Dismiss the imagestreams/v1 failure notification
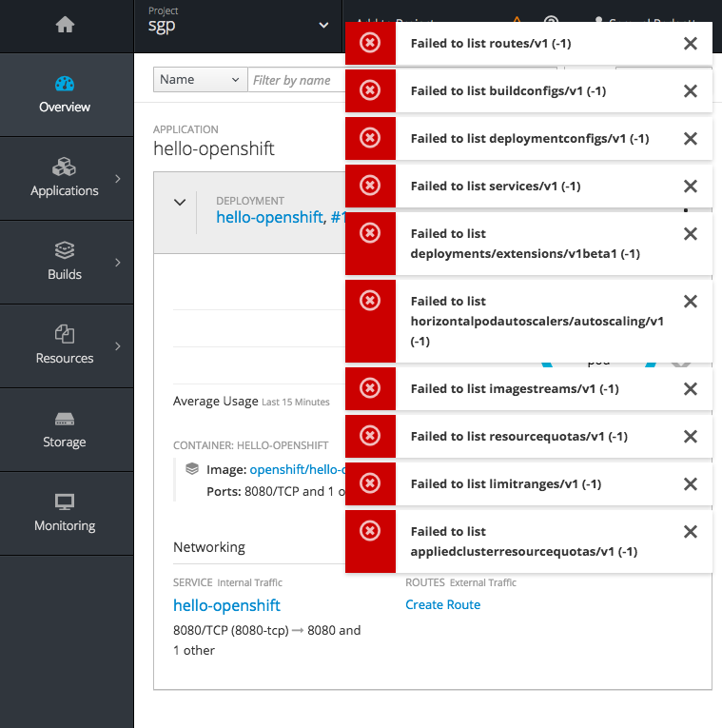This screenshot has height=728, width=722. coord(691,388)
